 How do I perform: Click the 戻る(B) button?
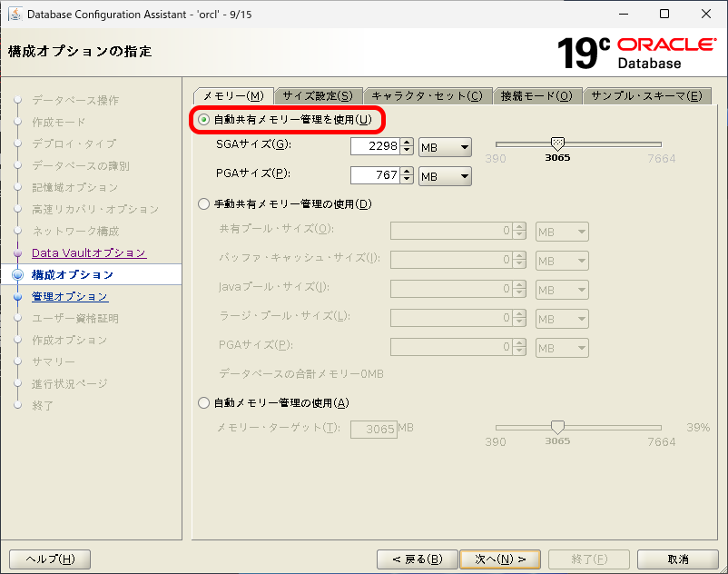click(417, 559)
